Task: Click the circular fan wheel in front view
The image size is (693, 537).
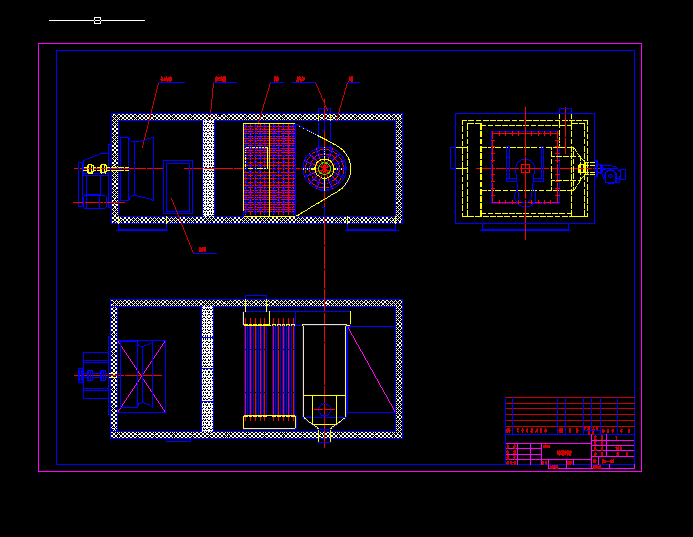Action: (x=324, y=168)
